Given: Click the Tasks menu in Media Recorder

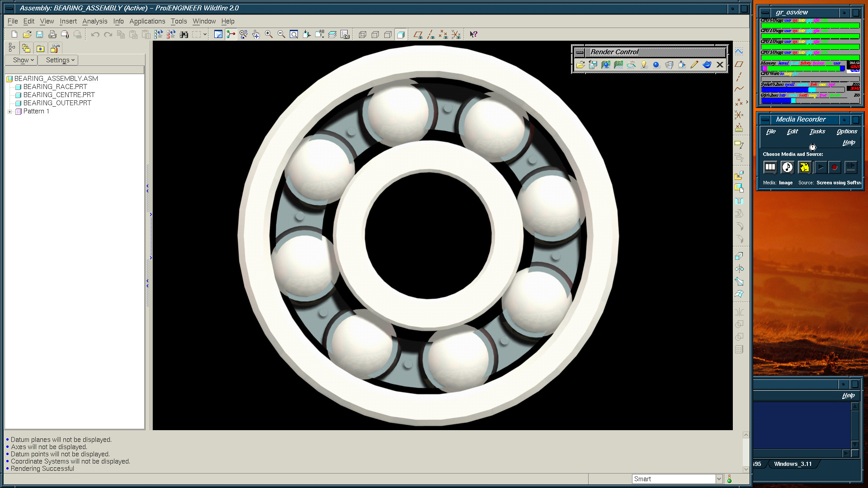Looking at the screenshot, I should coord(817,131).
